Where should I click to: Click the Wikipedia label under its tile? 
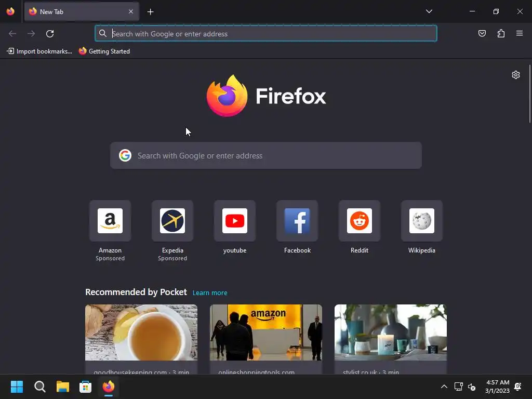[422, 250]
